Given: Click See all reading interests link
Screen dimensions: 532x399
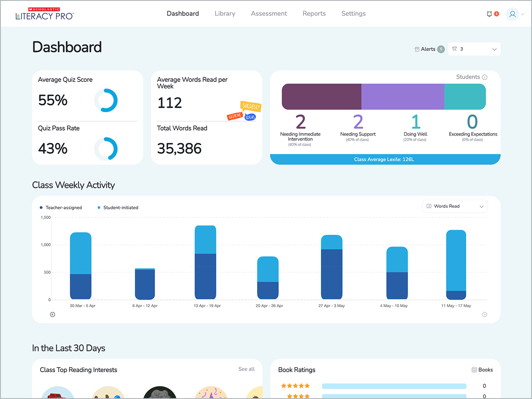Looking at the screenshot, I should (x=246, y=369).
